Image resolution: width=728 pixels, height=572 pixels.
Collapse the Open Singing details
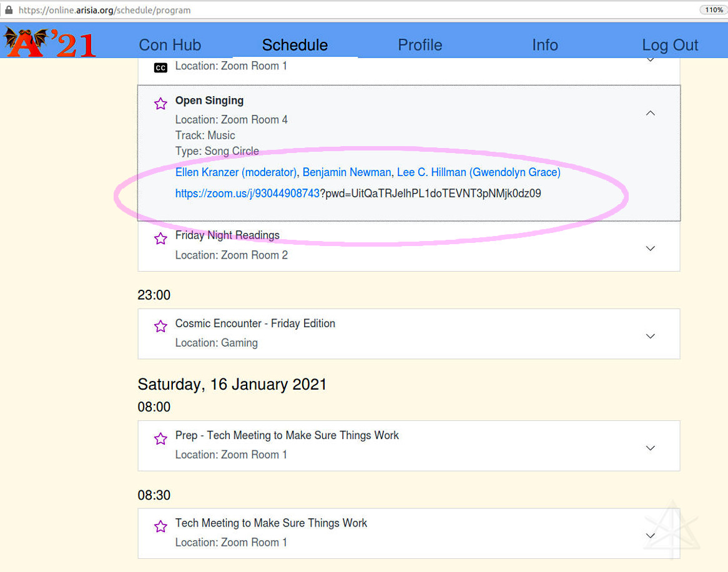coord(650,113)
